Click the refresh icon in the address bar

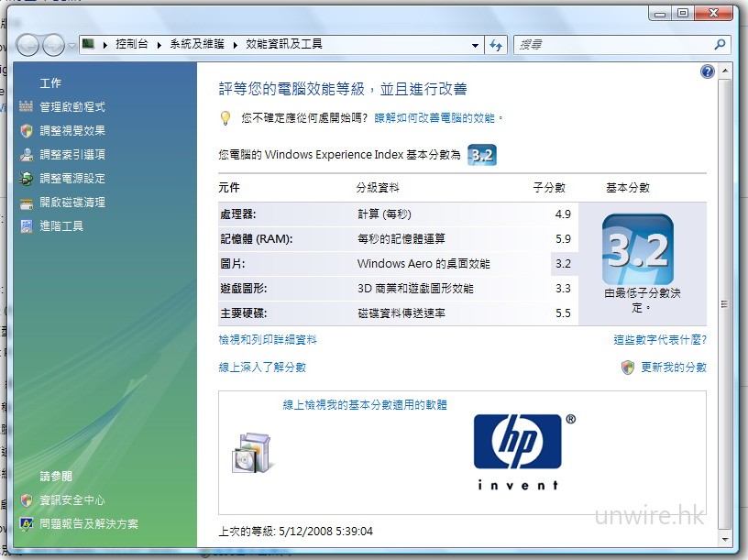pos(496,44)
